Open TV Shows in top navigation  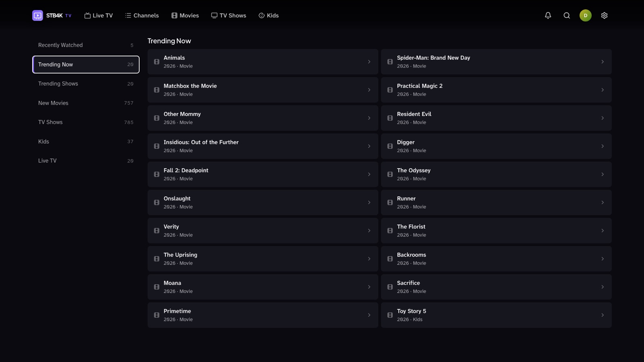pos(229,16)
